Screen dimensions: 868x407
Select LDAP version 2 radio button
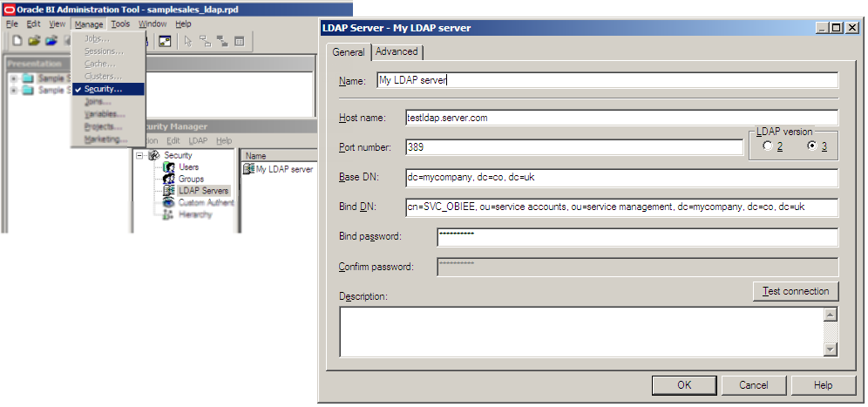pos(768,146)
